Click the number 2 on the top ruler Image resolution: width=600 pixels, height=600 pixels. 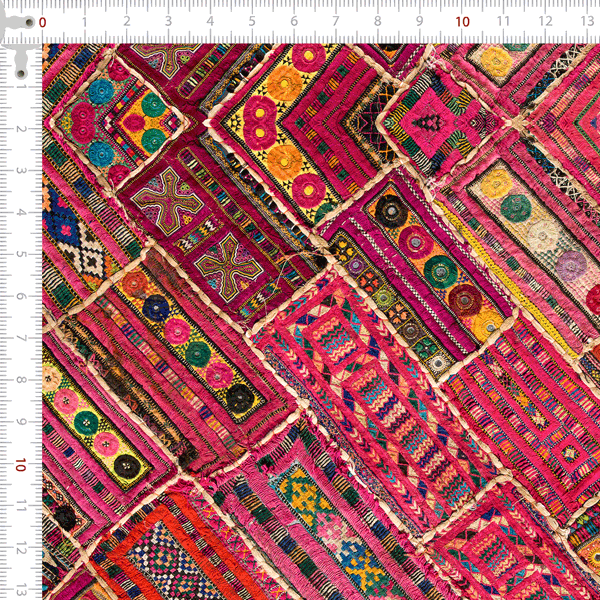127,21
